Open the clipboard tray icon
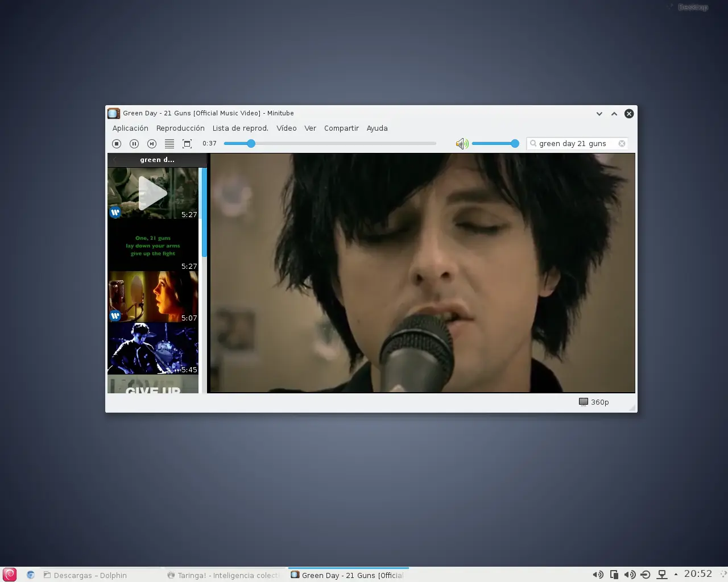The width and height of the screenshot is (728, 582). pyautogui.click(x=614, y=575)
